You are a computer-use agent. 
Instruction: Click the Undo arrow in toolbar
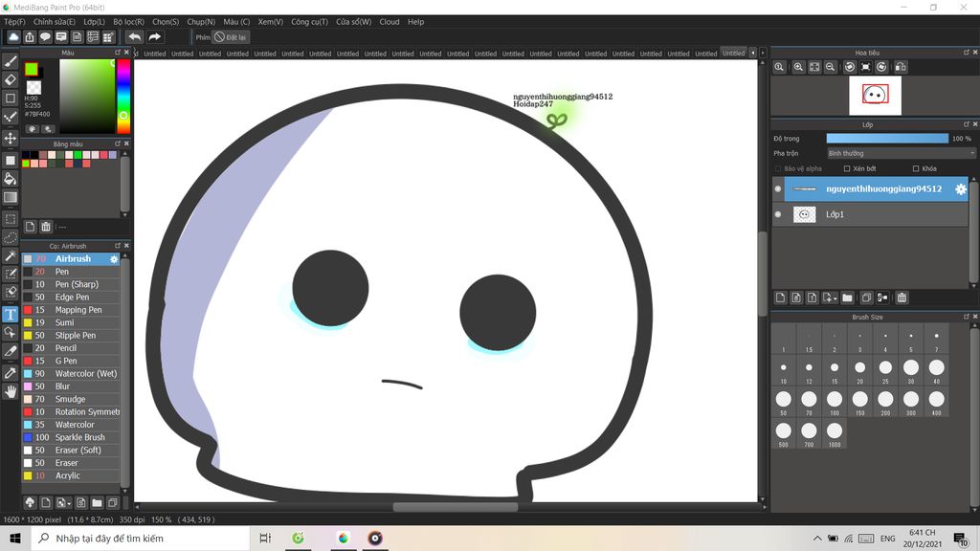click(135, 37)
